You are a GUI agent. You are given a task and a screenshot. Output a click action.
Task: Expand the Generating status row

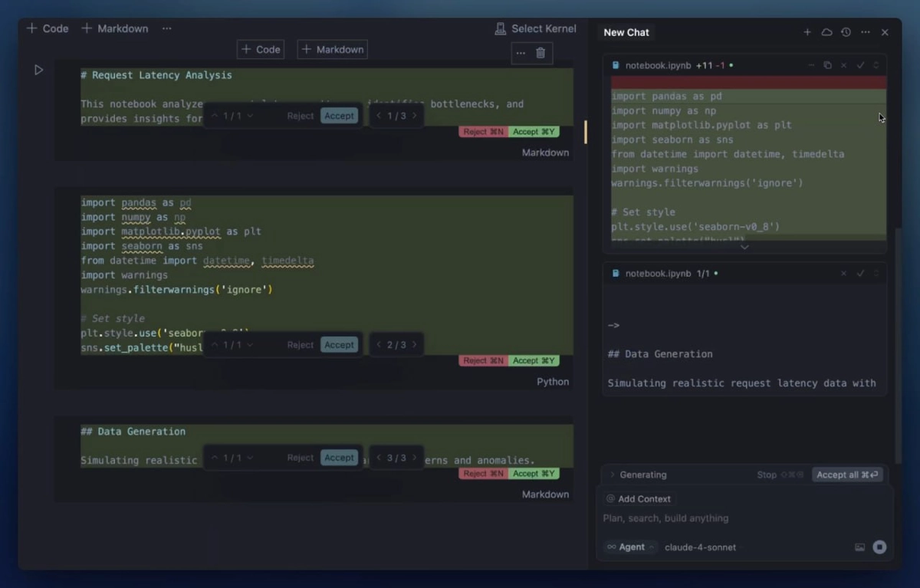pos(638,475)
